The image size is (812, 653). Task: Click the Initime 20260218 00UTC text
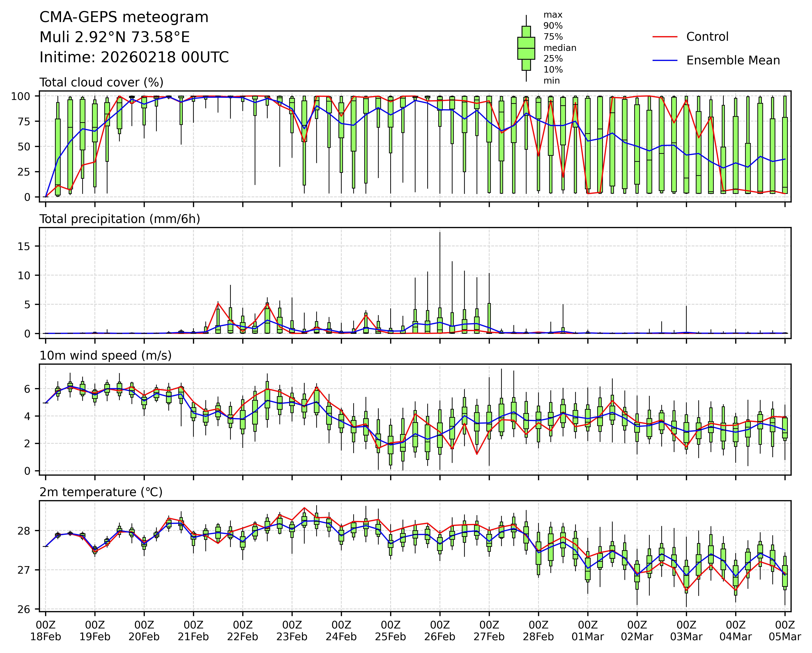pos(134,58)
